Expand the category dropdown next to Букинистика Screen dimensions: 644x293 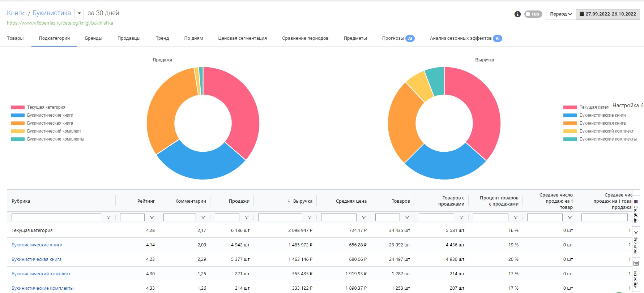(79, 13)
